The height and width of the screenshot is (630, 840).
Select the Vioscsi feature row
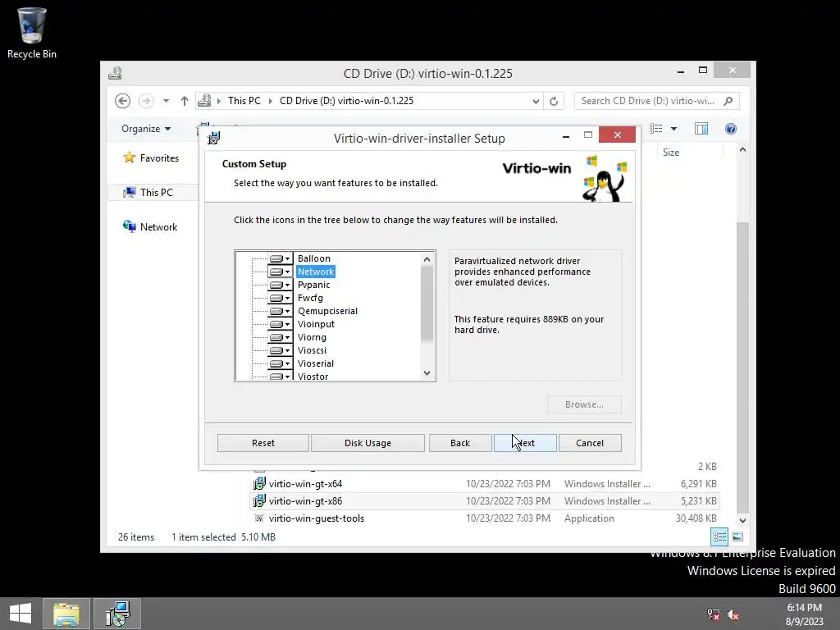[x=312, y=350]
